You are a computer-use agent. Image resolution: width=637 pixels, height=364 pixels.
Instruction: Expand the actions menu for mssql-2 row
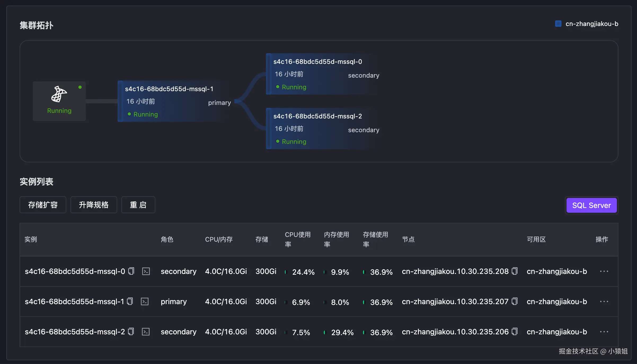[604, 332]
